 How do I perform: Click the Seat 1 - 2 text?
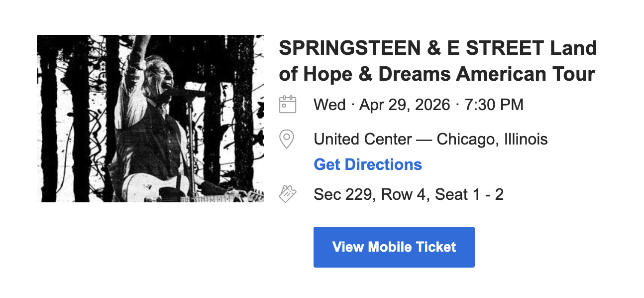[469, 194]
